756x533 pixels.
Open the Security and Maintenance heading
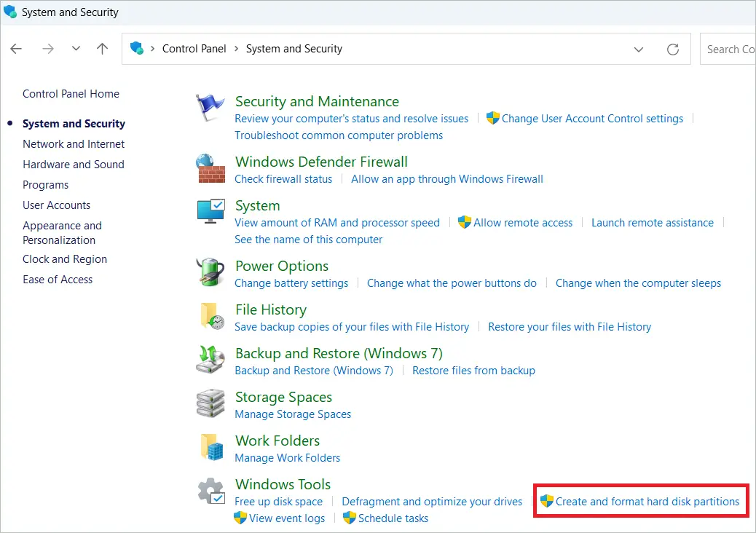click(317, 102)
